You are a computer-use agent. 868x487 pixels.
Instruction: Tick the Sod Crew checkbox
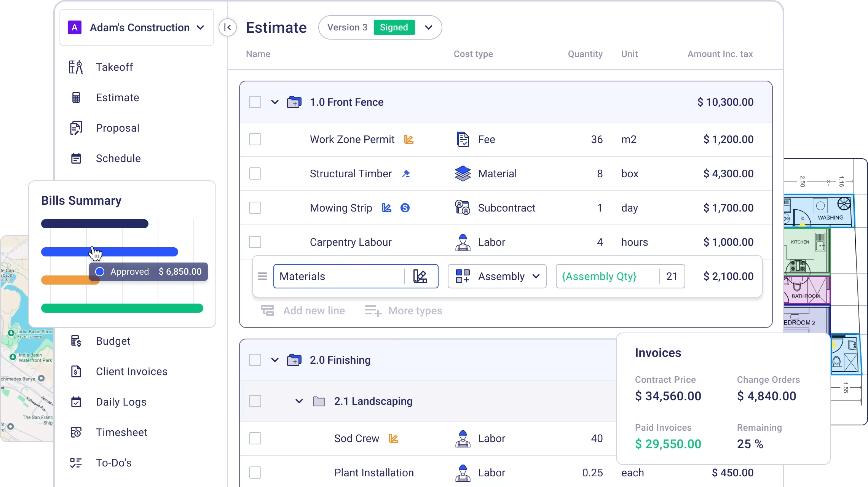pos(255,438)
